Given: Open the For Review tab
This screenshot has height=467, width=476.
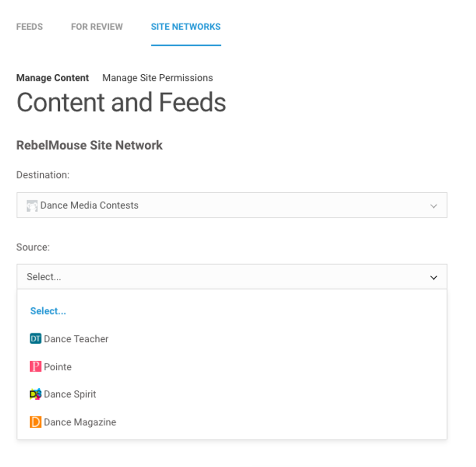Looking at the screenshot, I should [x=97, y=27].
